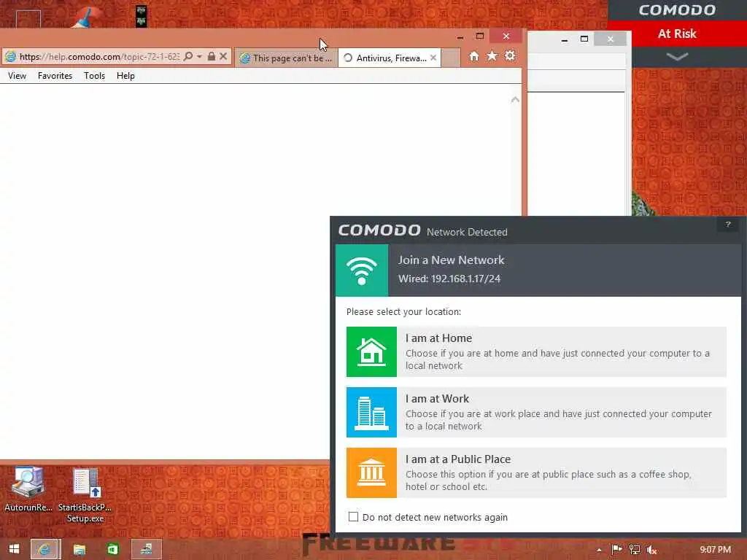Minimize the Internet Explorer window
The image size is (747, 560).
coord(460,36)
